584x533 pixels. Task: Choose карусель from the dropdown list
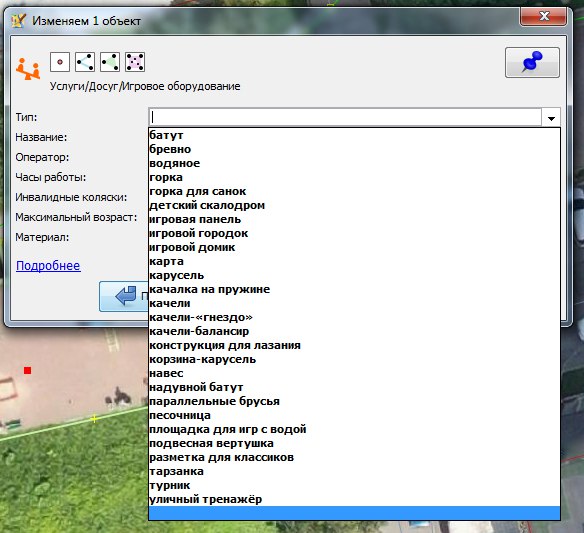(x=354, y=275)
